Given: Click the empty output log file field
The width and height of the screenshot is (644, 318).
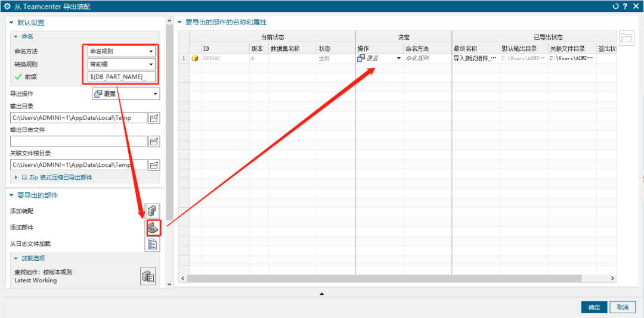Looking at the screenshot, I should click(x=79, y=142).
